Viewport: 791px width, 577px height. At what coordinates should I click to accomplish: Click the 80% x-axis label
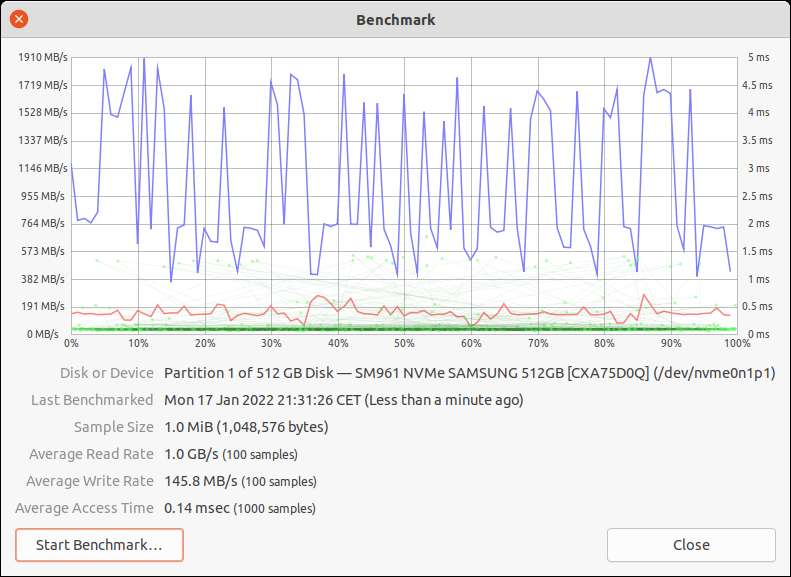coord(604,343)
